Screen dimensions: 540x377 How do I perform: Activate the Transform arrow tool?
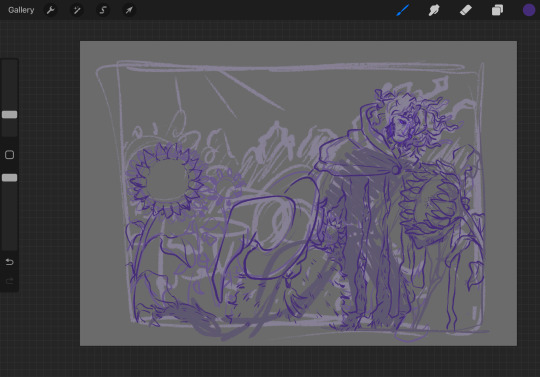[129, 10]
